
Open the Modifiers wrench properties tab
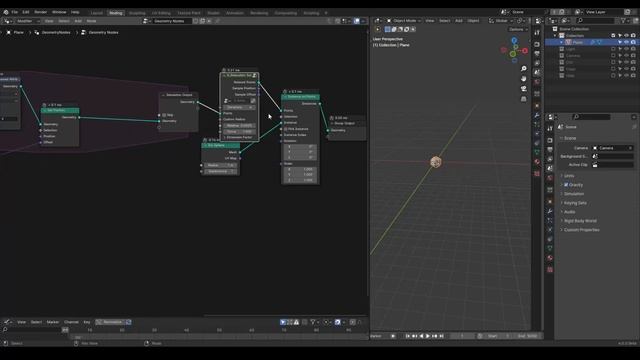point(550,211)
